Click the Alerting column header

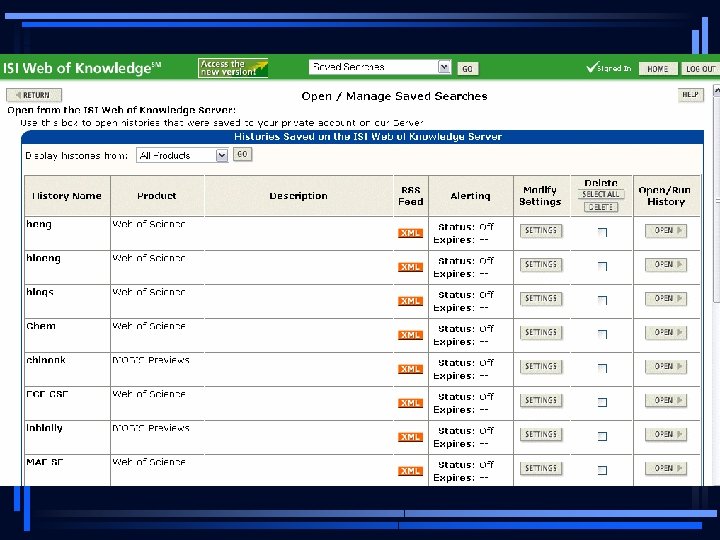[x=471, y=196]
